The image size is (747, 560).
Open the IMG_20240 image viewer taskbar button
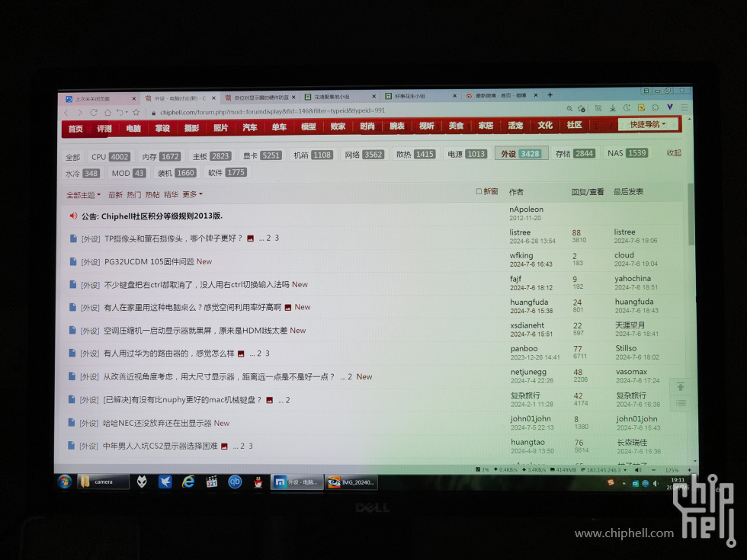[x=353, y=482]
